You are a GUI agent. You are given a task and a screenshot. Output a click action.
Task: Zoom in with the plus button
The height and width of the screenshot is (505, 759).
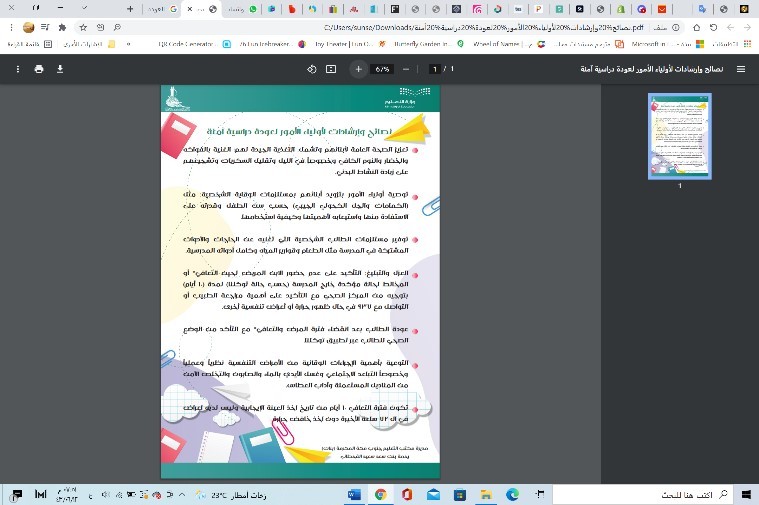(358, 69)
